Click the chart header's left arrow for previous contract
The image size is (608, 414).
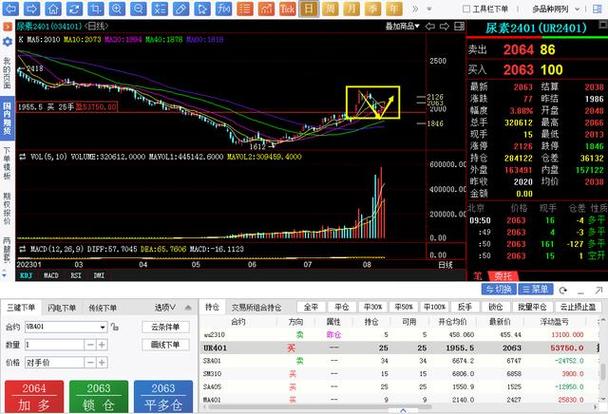(430, 26)
